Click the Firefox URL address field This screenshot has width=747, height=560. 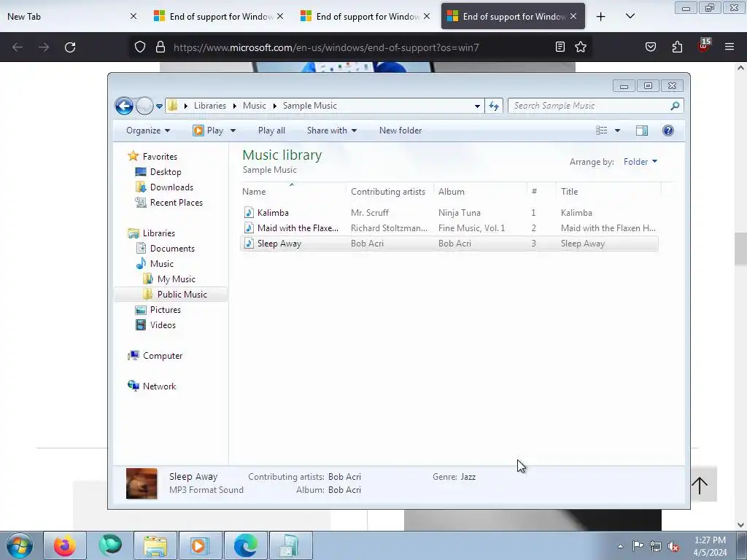point(360,47)
